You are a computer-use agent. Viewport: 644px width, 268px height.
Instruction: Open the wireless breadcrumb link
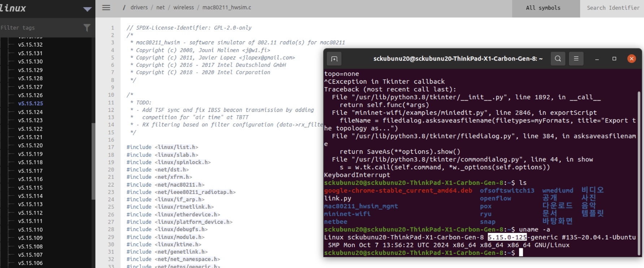(x=183, y=7)
